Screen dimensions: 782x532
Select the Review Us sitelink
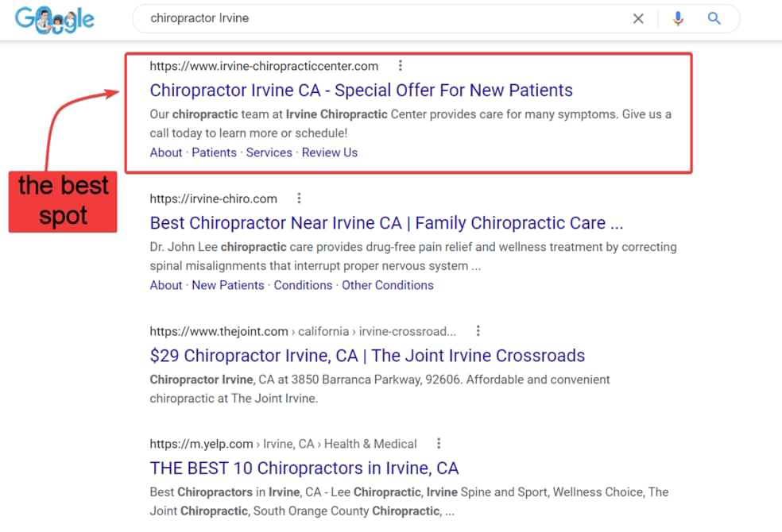click(x=329, y=152)
